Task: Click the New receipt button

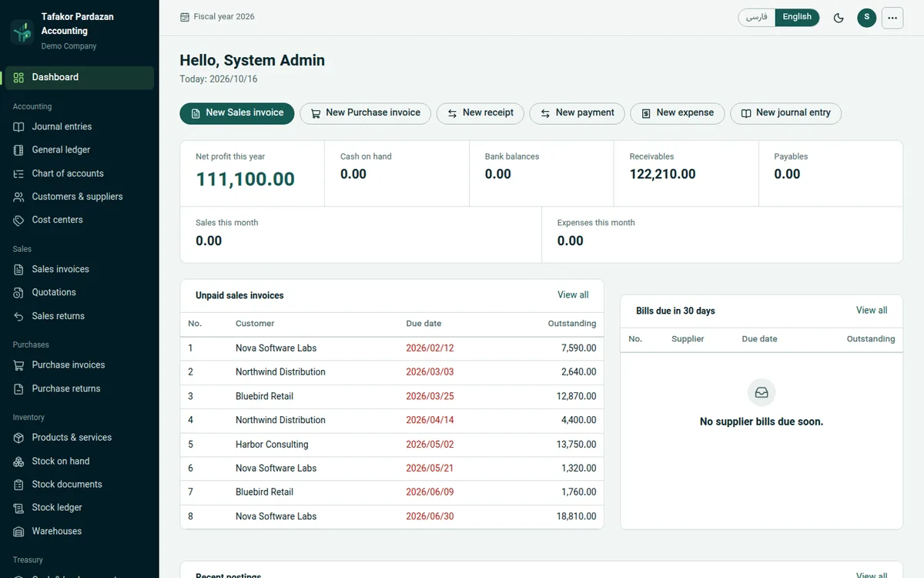Action: [x=480, y=113]
